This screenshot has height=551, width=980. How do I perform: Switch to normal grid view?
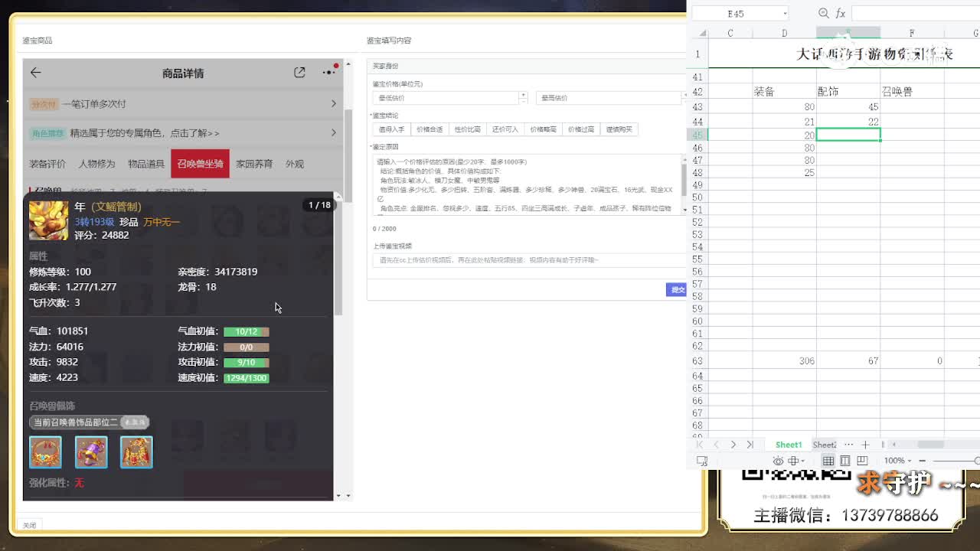828,461
